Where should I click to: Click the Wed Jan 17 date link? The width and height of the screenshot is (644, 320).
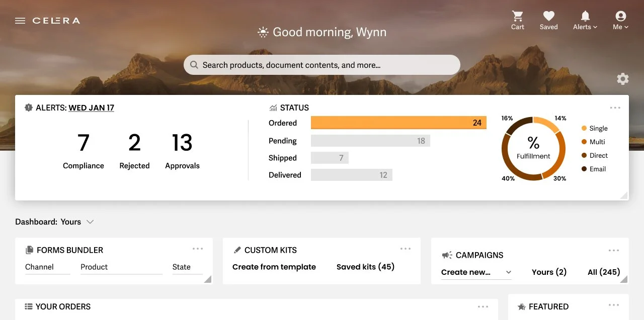(91, 108)
